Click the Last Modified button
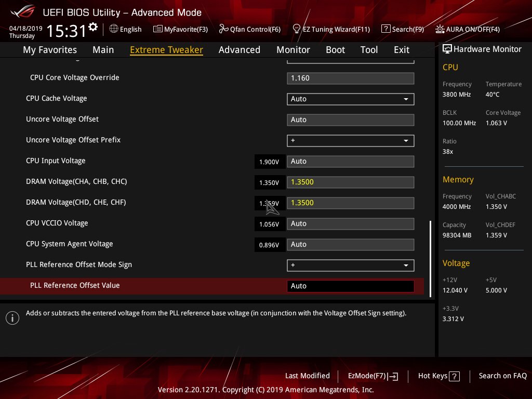The height and width of the screenshot is (399, 532). (x=308, y=376)
